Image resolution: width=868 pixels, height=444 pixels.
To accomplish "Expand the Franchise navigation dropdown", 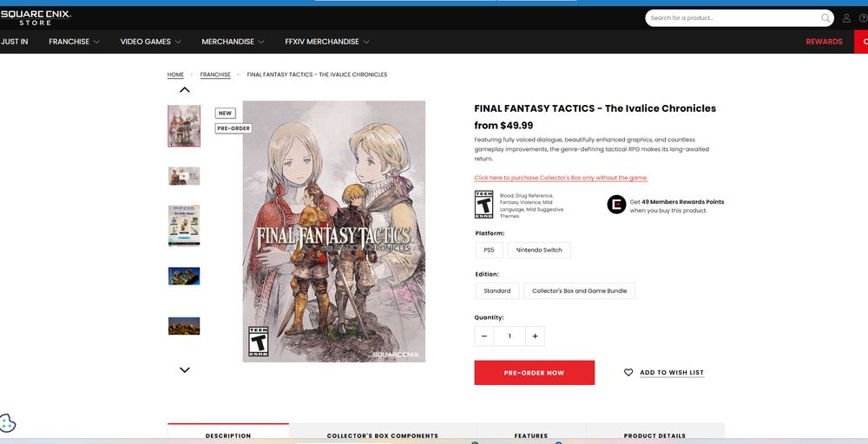I will coord(74,42).
